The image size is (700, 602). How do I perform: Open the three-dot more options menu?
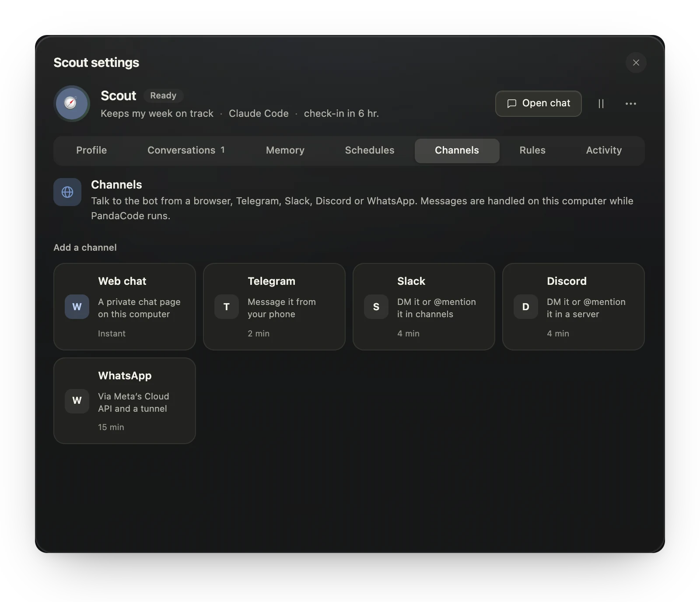tap(631, 104)
